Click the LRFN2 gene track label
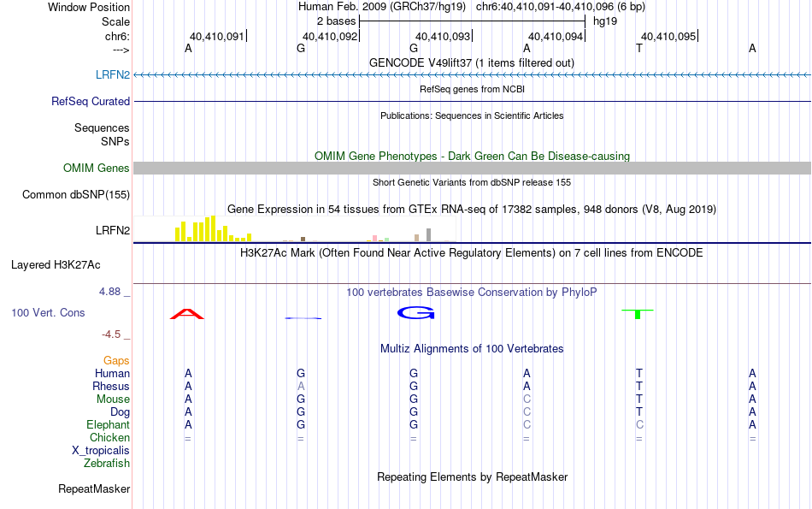The width and height of the screenshot is (812, 509). (112, 74)
